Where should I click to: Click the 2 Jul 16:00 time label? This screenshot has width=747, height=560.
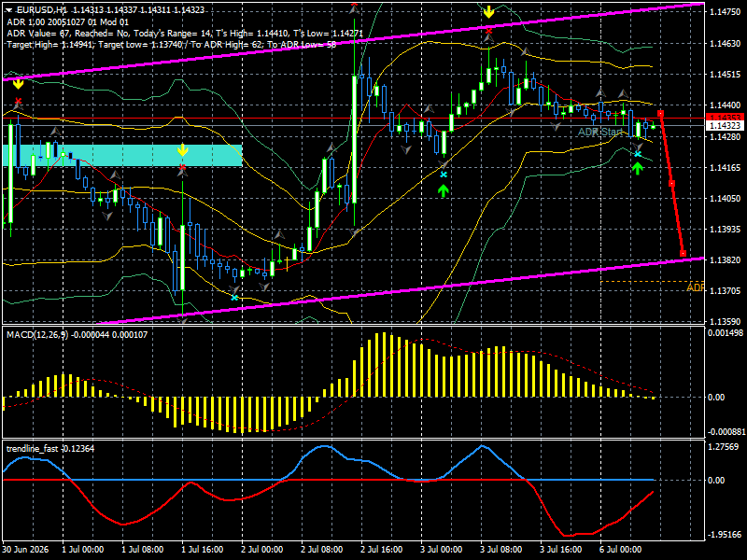point(382,550)
